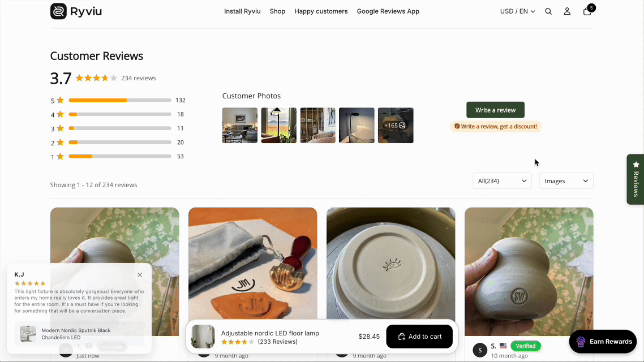This screenshot has height=362, width=644.
Task: Expand the All(234) filter dropdown
Action: click(x=502, y=181)
